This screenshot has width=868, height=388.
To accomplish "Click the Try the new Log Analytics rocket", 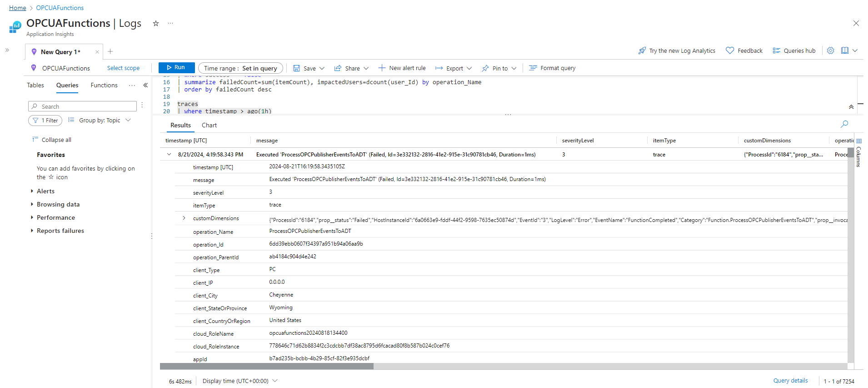I will pos(642,50).
